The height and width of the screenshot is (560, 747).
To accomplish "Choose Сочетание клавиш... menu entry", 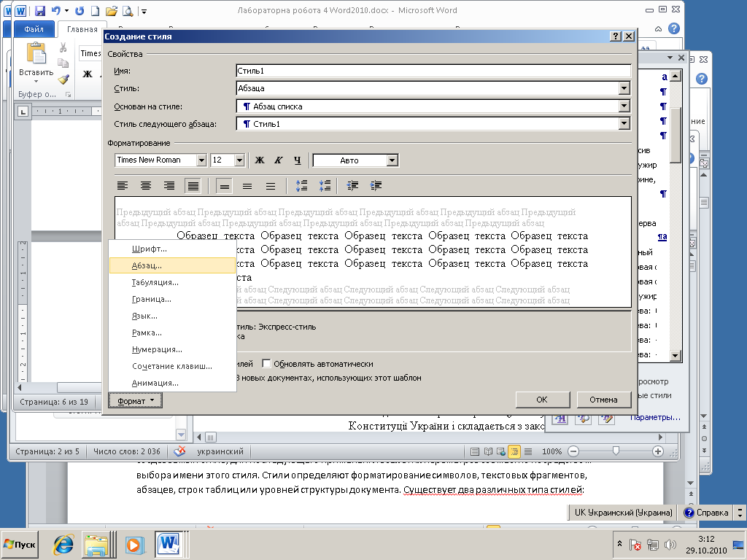I will [x=172, y=366].
